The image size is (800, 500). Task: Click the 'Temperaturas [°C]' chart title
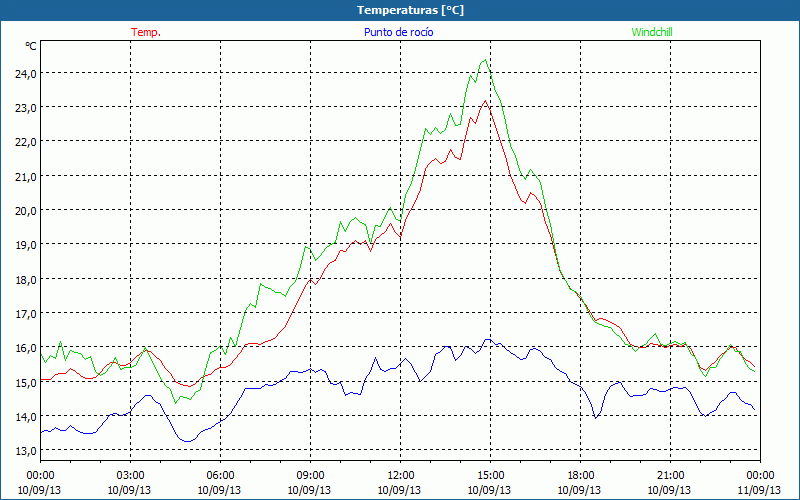coord(410,10)
